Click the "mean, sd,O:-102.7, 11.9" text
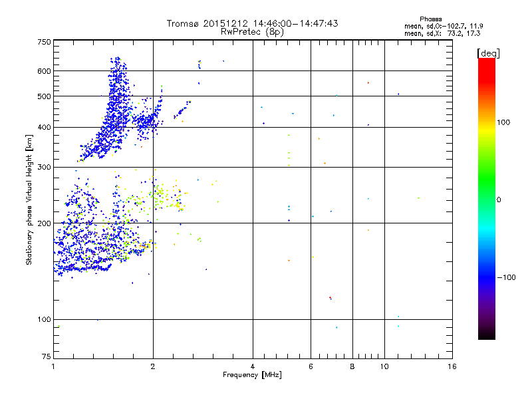The image size is (532, 399). [x=444, y=26]
